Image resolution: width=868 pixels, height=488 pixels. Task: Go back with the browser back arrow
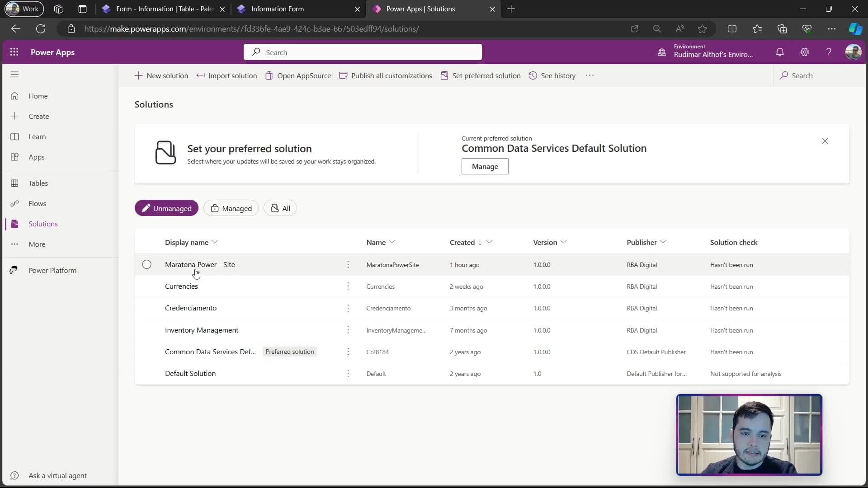tap(16, 29)
